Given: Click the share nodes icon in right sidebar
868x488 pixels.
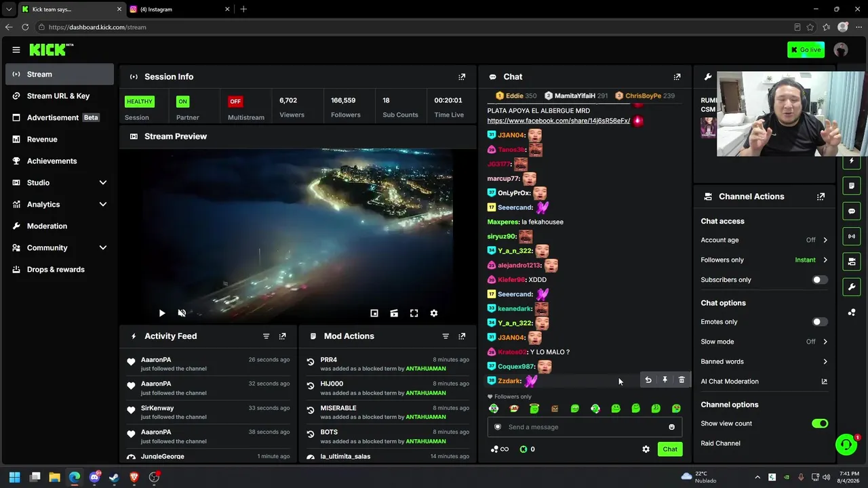Looking at the screenshot, I should (852, 312).
